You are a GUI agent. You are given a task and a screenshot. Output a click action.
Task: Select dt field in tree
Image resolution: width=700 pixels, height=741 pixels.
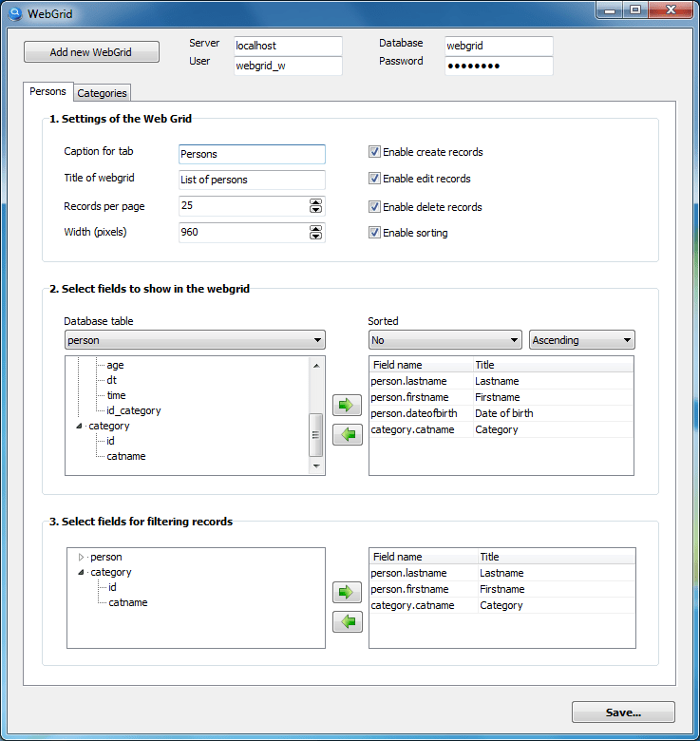[x=111, y=380]
